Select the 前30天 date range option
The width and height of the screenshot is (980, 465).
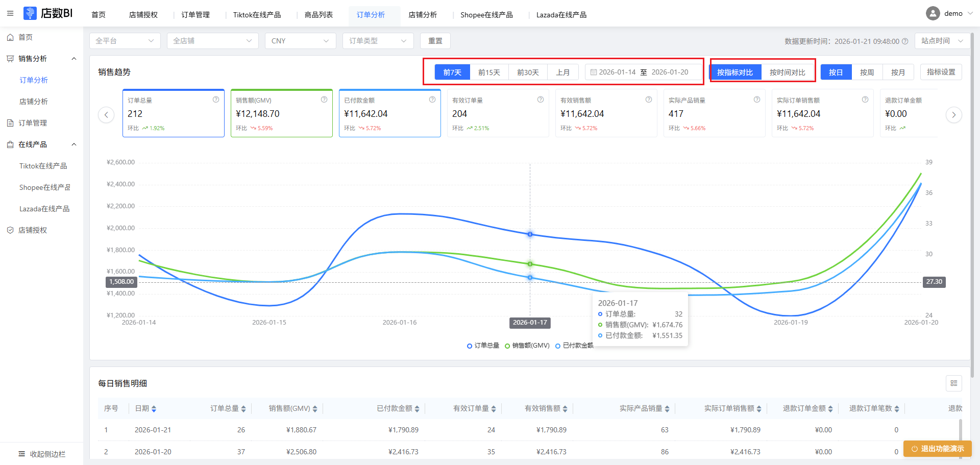point(528,72)
